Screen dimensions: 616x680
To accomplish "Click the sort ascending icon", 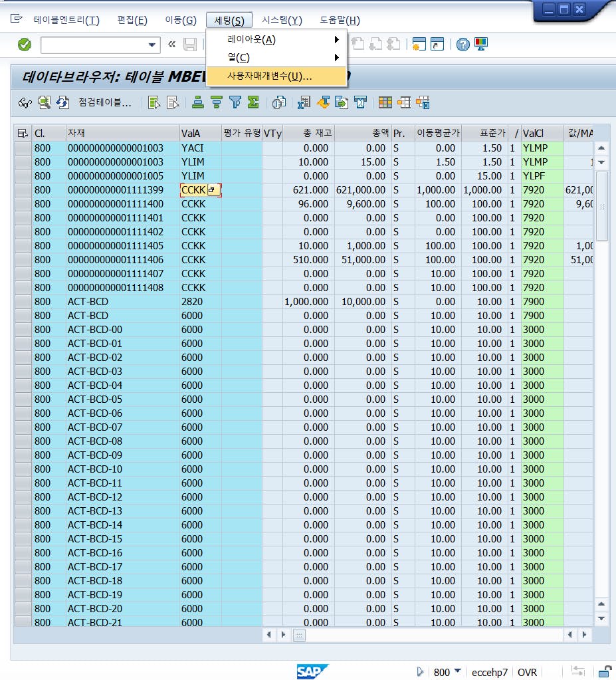I will point(198,103).
